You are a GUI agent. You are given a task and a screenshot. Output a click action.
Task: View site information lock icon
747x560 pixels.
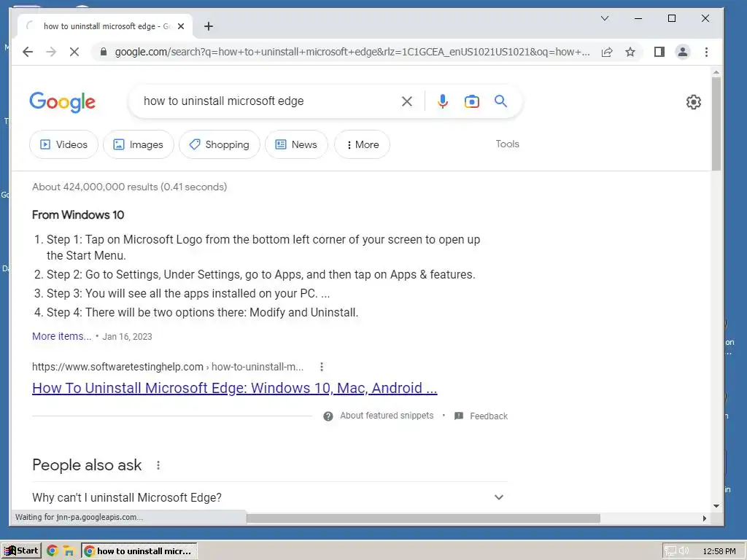pyautogui.click(x=104, y=52)
